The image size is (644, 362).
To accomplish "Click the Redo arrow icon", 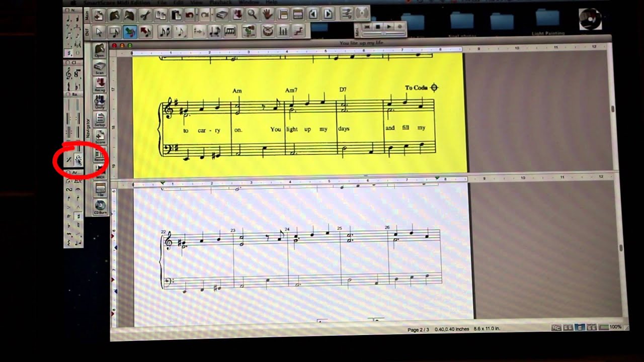I will click(204, 15).
